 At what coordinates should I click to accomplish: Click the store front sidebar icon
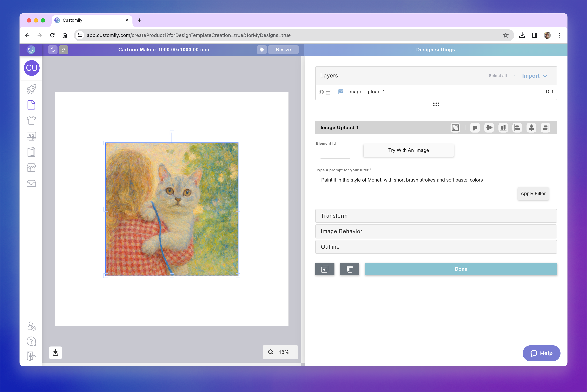pyautogui.click(x=31, y=168)
